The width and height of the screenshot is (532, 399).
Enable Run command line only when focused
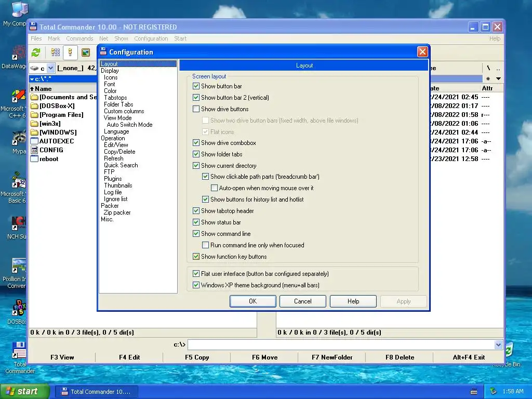(205, 245)
